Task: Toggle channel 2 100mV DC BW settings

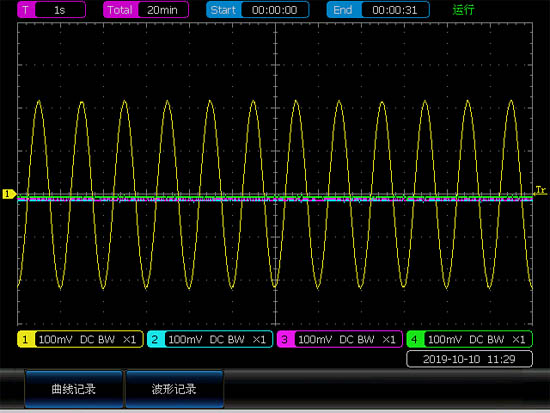Action: 218,339
